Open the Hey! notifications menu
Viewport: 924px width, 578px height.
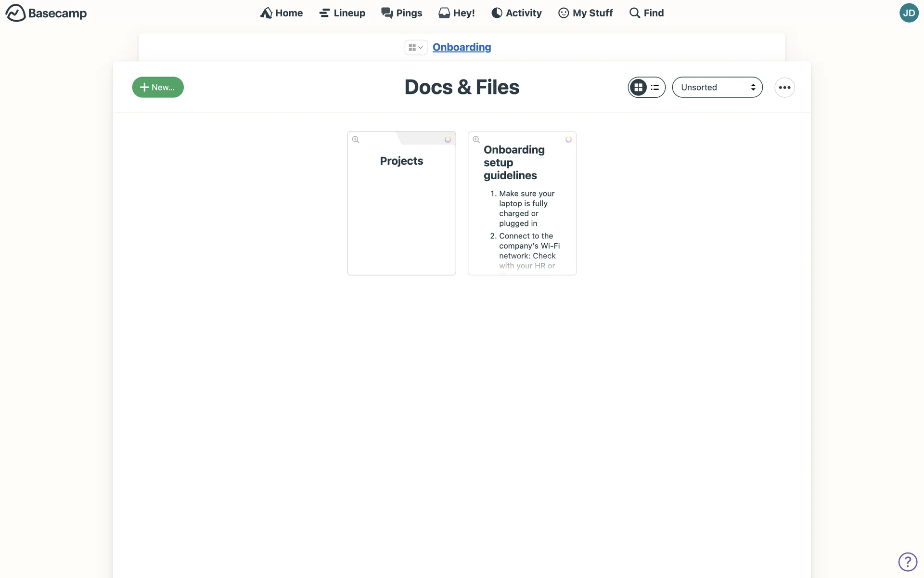(457, 13)
